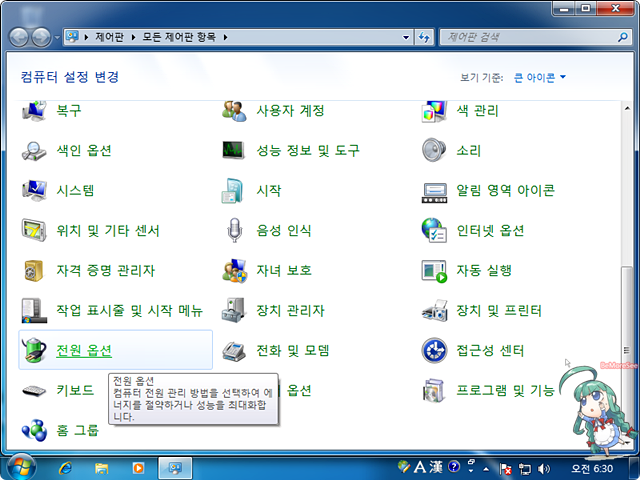Open the 접근성 센터 icon
Screen dimensions: 640x480
coord(433,350)
